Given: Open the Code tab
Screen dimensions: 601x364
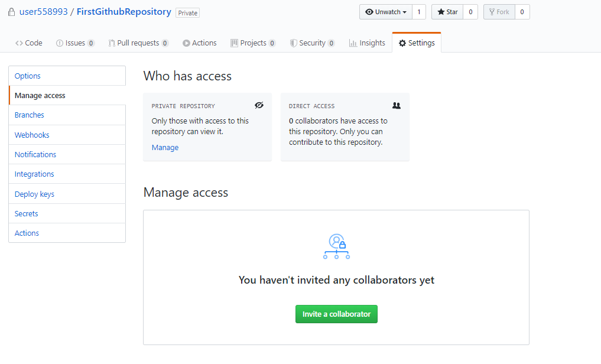Looking at the screenshot, I should (29, 43).
